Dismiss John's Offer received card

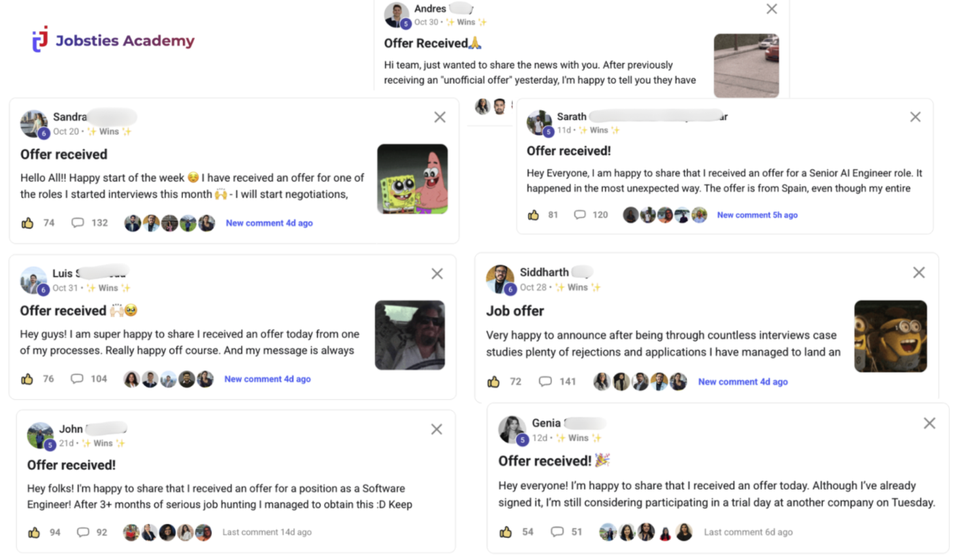pos(436,429)
